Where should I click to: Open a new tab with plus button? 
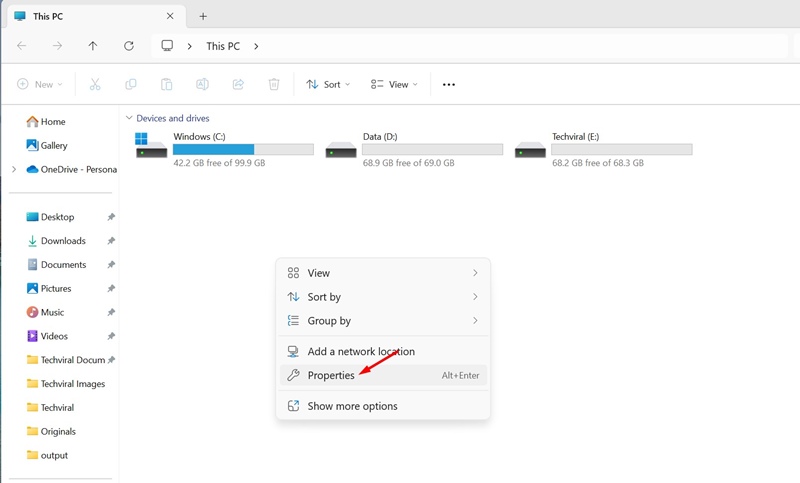[x=203, y=16]
